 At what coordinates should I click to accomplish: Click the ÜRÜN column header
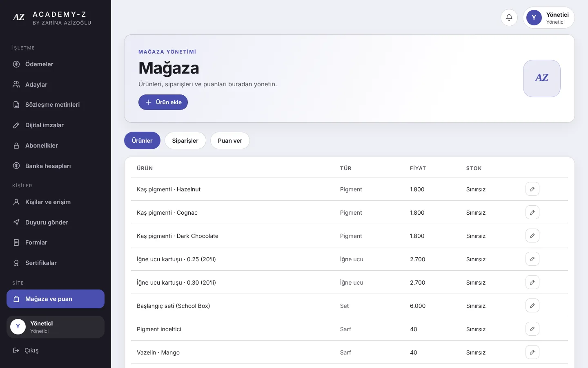click(x=145, y=168)
